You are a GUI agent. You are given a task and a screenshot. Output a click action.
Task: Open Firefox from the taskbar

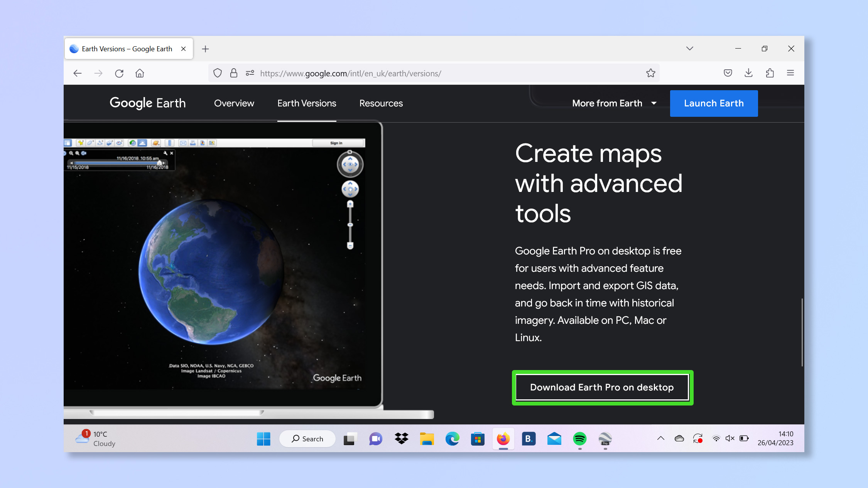(x=503, y=439)
